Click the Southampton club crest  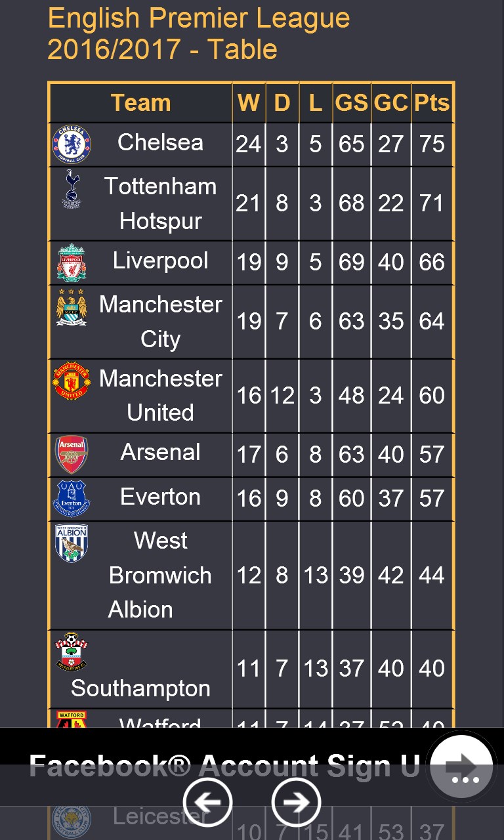[72, 652]
